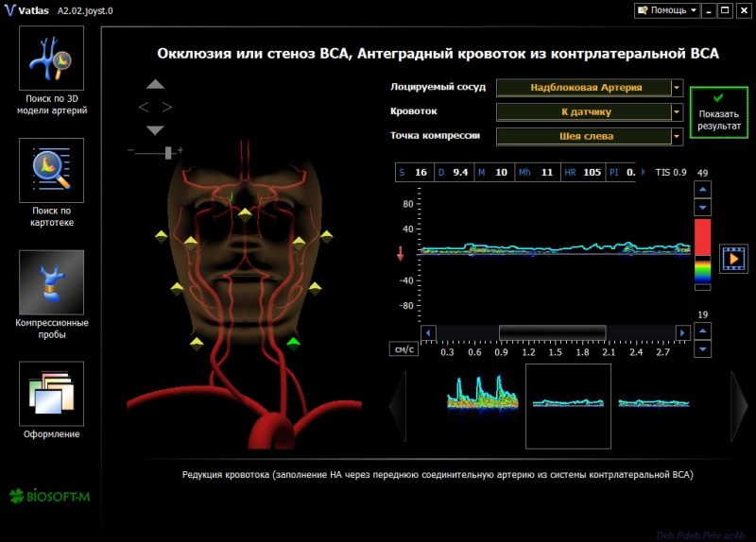Select the green compression point on neck
Screen dimensions: 756x542
[x=293, y=342]
